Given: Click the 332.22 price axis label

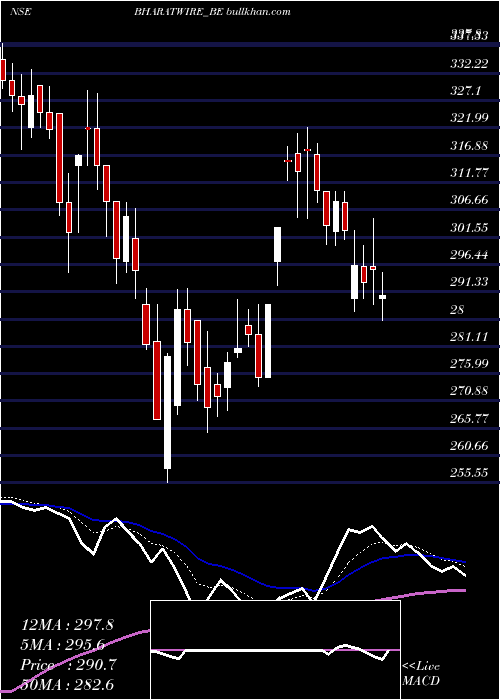Looking at the screenshot, I should 469,63.
